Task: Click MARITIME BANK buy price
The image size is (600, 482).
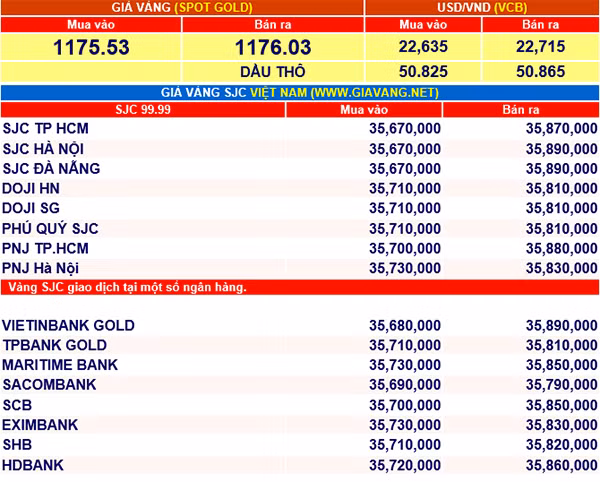Action: pos(405,365)
